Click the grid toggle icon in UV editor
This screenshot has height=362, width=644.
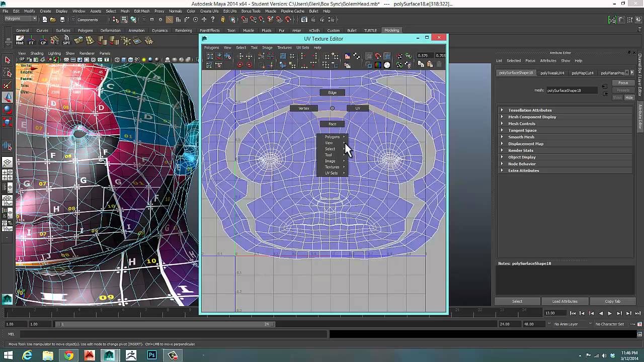369,56
